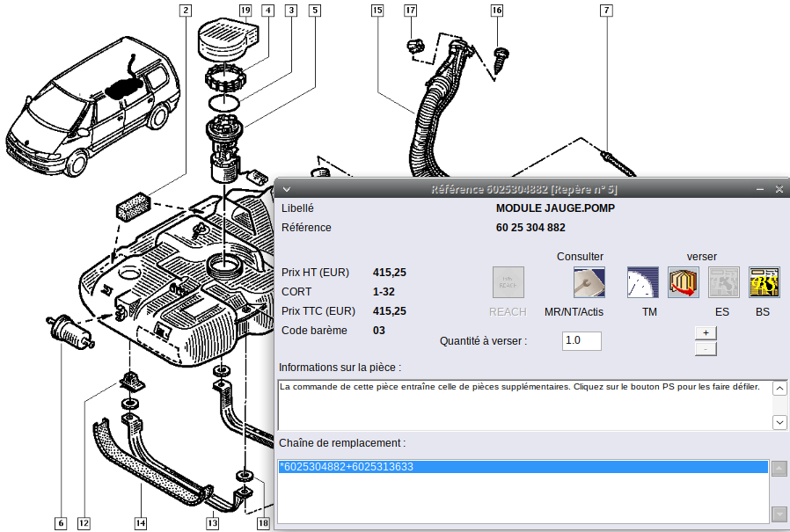
Task: Open the dialog title bar chevron menu
Action: tap(286, 189)
